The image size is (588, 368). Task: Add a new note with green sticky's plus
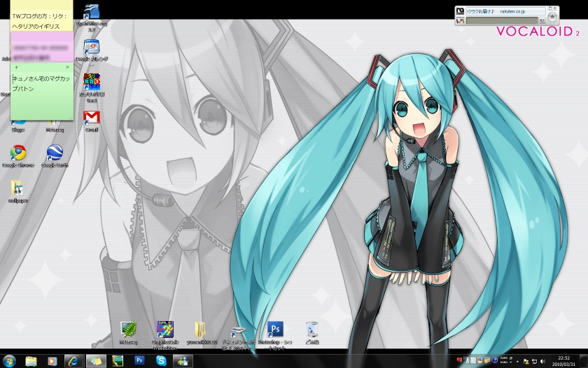16,67
